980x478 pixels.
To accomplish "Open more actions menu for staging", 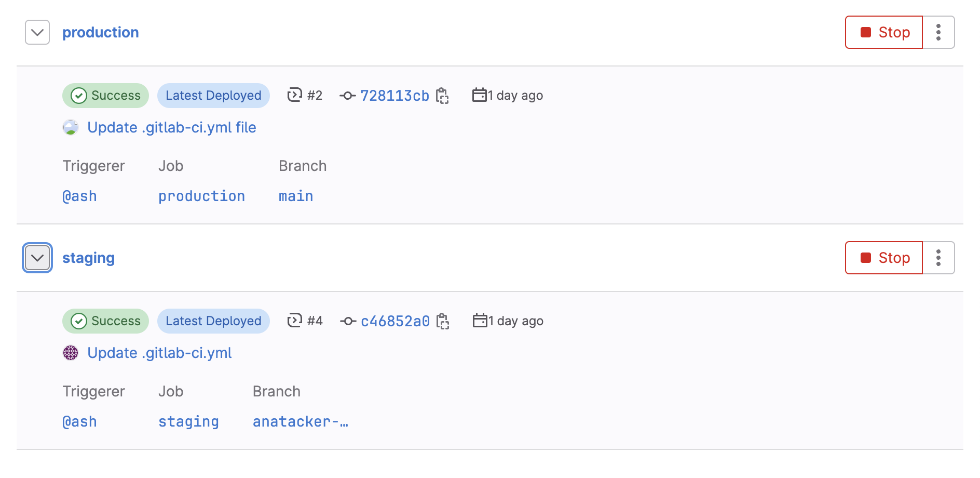I will coord(938,258).
